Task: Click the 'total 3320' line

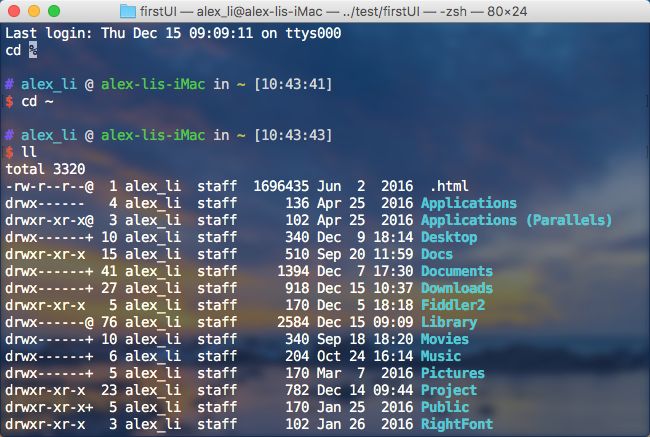Action: click(x=45, y=169)
